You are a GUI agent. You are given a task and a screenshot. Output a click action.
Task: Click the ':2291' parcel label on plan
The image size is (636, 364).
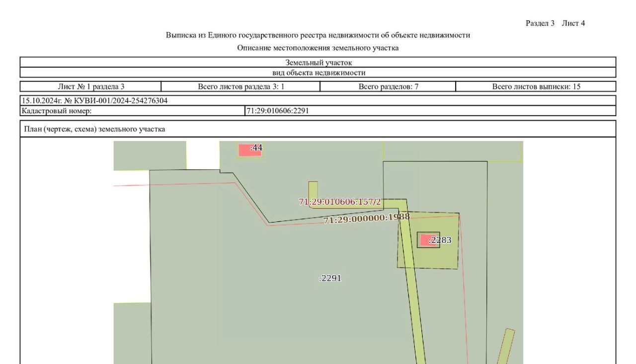(330, 278)
